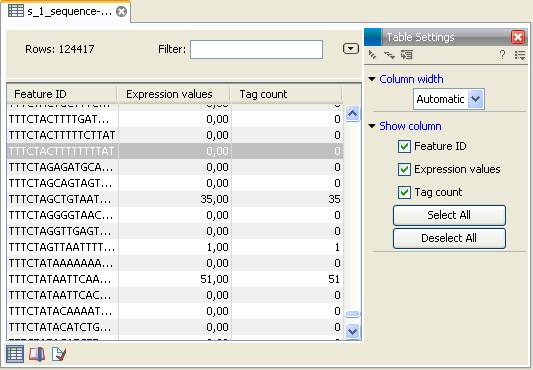533x370 pixels.
Task: Collapse the Show column section
Action: (372, 127)
